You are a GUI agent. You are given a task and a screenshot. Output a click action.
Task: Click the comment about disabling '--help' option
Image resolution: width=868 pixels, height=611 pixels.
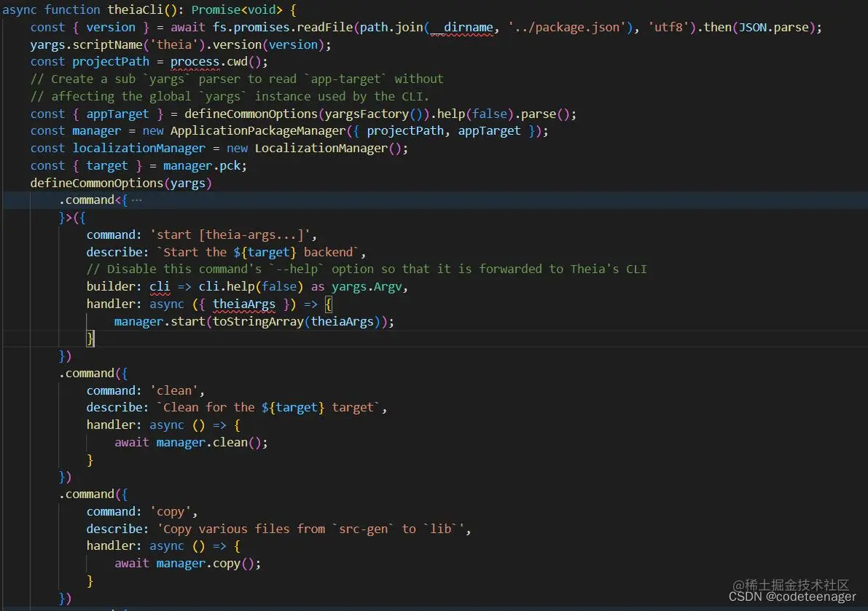coord(367,269)
